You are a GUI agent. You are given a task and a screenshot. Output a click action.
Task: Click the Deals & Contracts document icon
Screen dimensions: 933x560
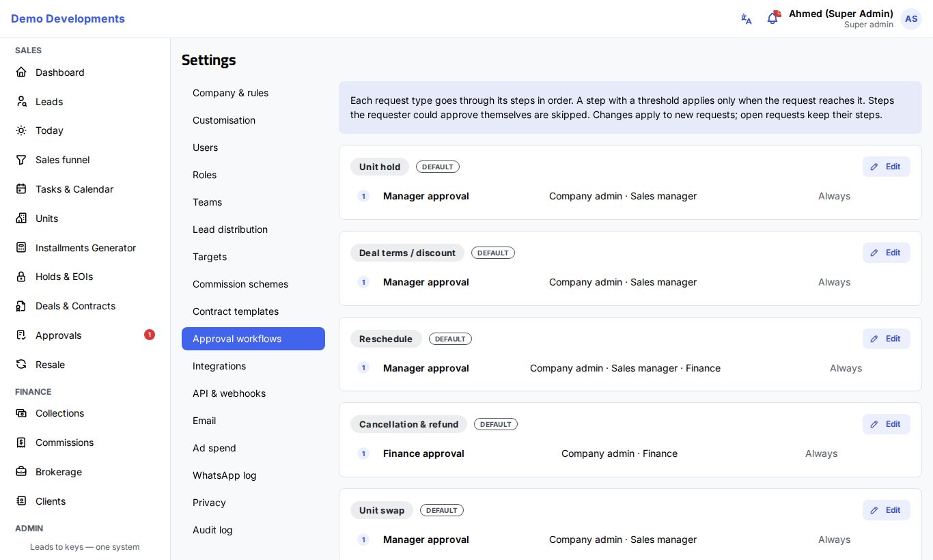tap(21, 306)
